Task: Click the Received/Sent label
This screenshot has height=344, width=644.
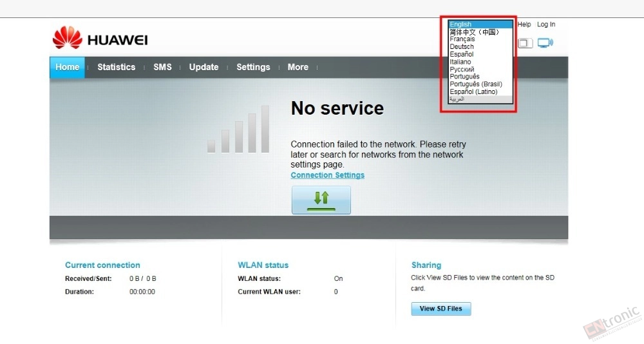Action: tap(88, 279)
